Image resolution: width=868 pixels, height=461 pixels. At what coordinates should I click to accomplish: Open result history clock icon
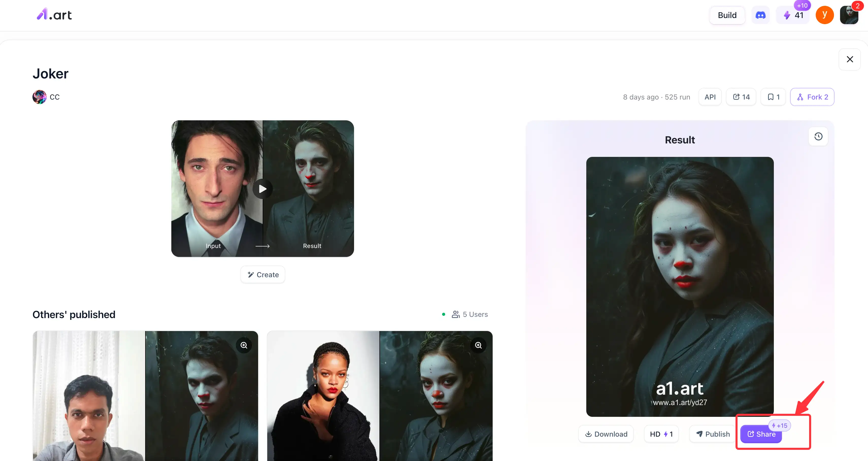point(819,137)
